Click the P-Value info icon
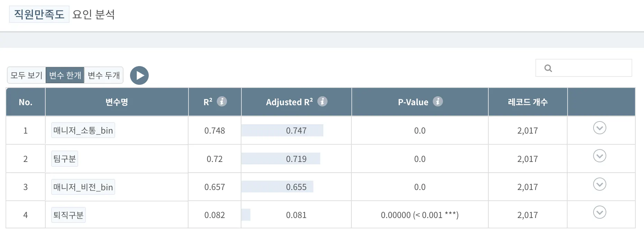The height and width of the screenshot is (245, 644). (x=438, y=101)
